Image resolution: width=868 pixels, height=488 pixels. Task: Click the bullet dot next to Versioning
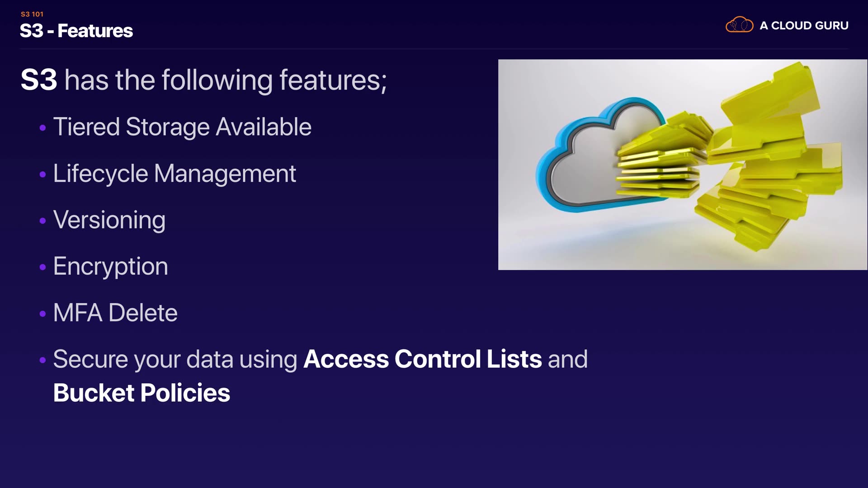tap(43, 221)
